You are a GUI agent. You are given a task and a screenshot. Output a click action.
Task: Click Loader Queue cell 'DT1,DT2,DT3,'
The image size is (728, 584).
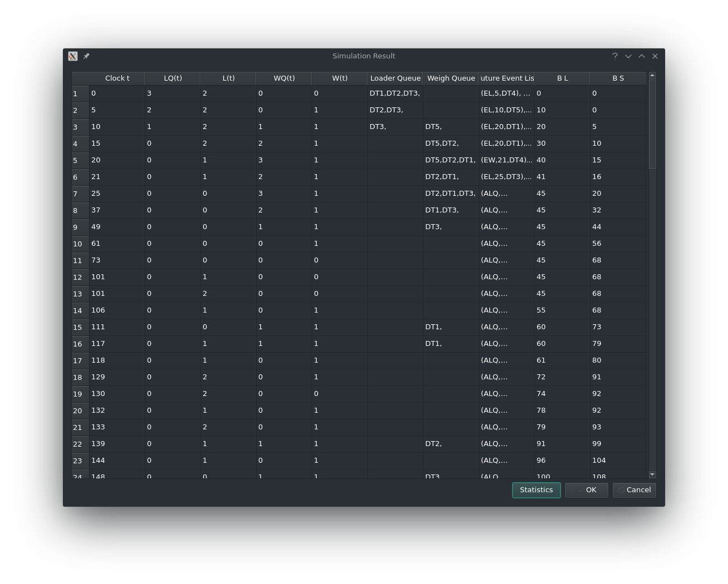395,93
